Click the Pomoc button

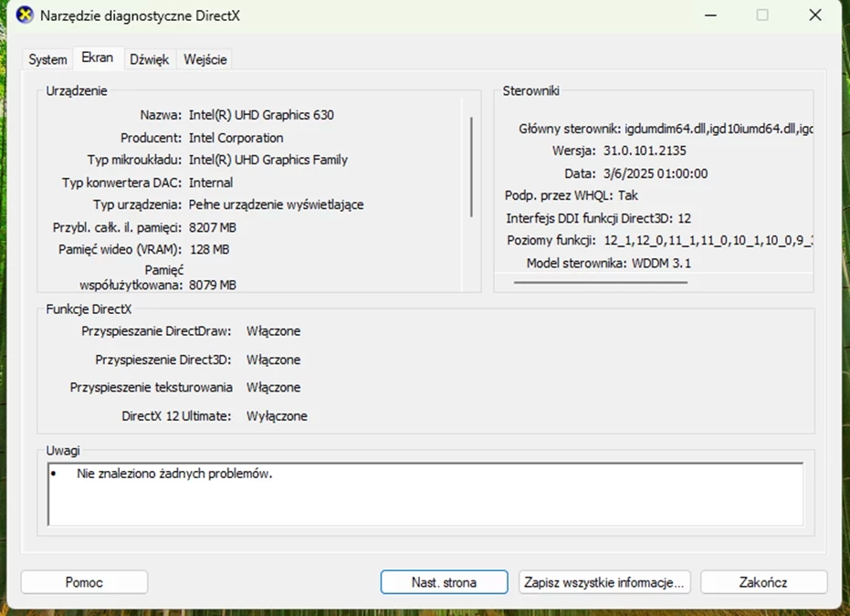pos(84,581)
